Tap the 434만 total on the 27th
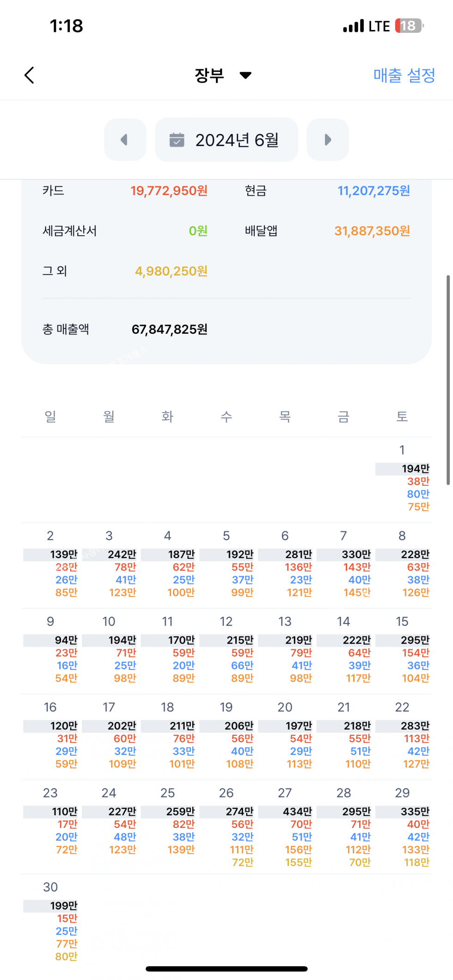Viewport: 453px width, 980px height. [x=298, y=812]
